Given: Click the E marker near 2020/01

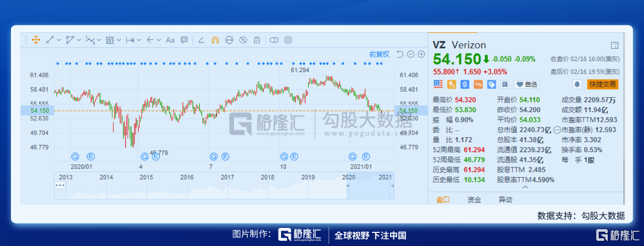Looking at the screenshot, I should [91, 156].
